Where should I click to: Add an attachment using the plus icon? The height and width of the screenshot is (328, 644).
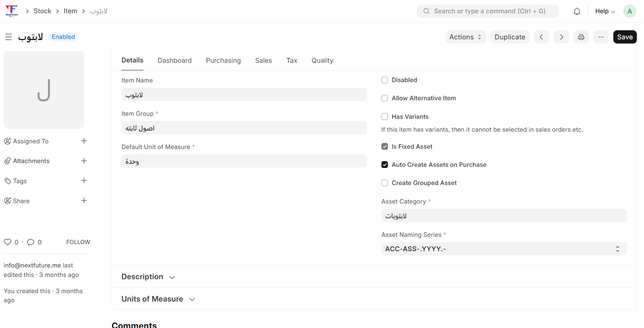coord(84,161)
